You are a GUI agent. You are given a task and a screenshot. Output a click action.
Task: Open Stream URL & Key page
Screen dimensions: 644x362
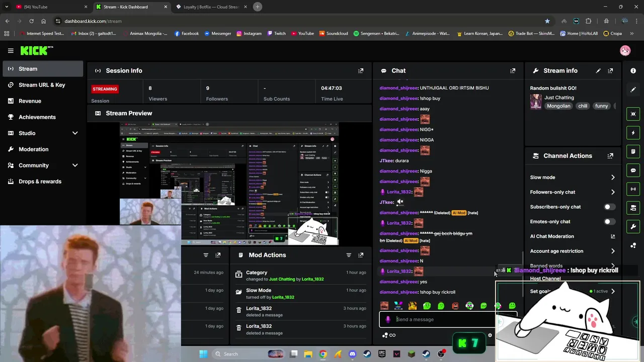pos(43,85)
